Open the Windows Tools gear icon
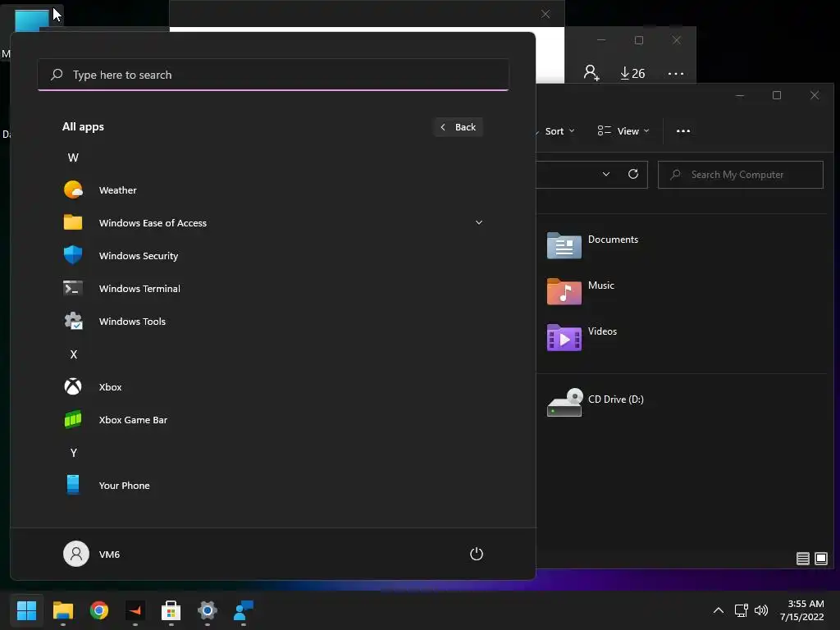 click(73, 321)
